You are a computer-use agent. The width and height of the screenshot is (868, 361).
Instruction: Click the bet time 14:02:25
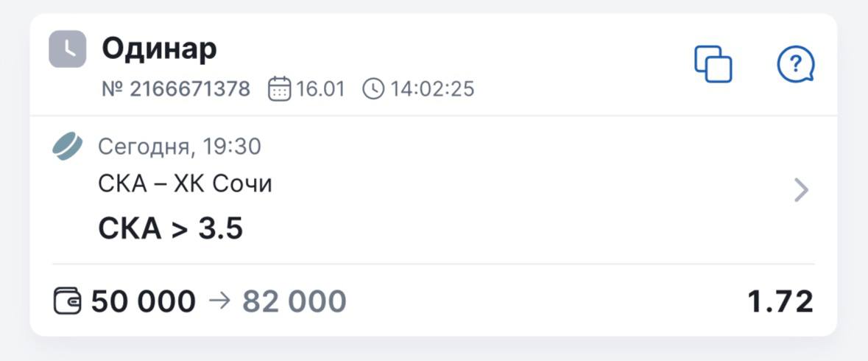click(x=432, y=89)
